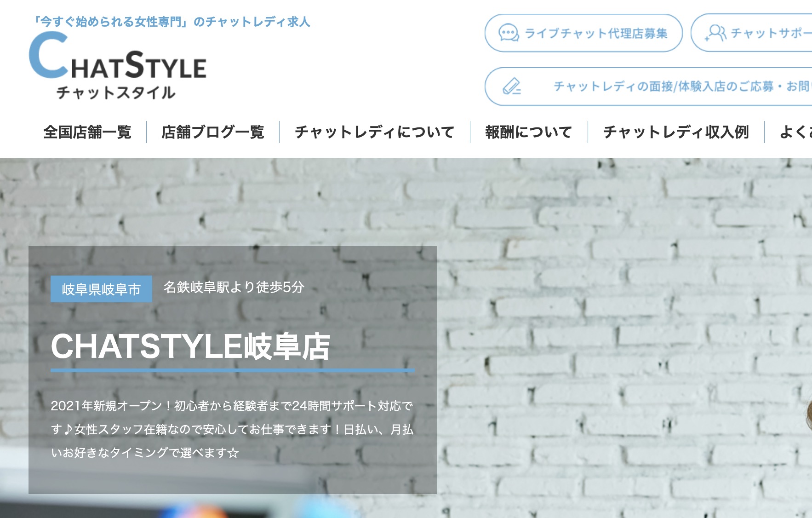Click the ChatStyle logo image
Viewport: 812px width, 518px height.
click(x=118, y=66)
